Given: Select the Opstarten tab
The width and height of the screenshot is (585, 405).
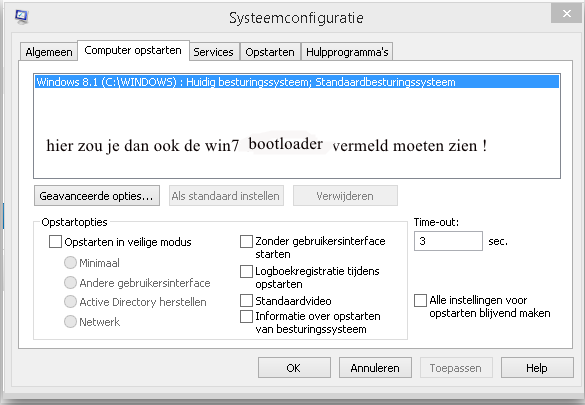Looking at the screenshot, I should pyautogui.click(x=270, y=52).
